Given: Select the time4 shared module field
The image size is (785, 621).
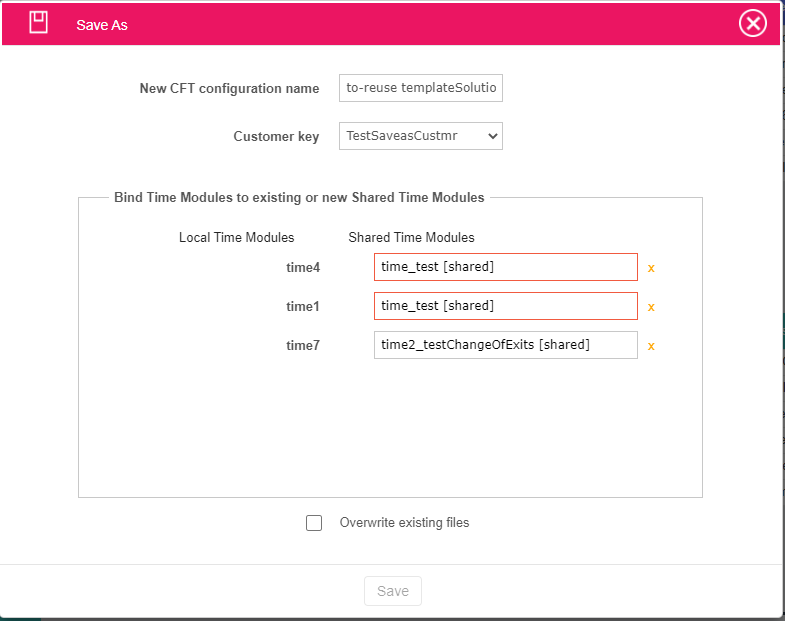Looking at the screenshot, I should click(x=505, y=267).
